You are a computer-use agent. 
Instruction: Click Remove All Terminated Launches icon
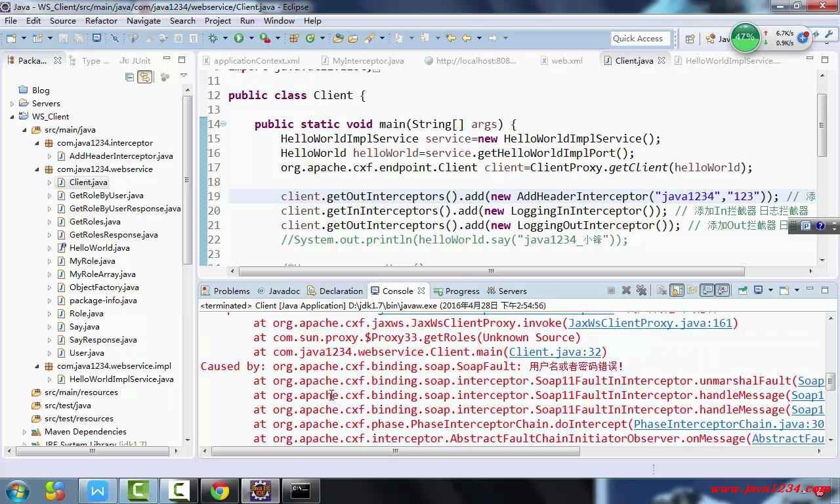coord(641,290)
